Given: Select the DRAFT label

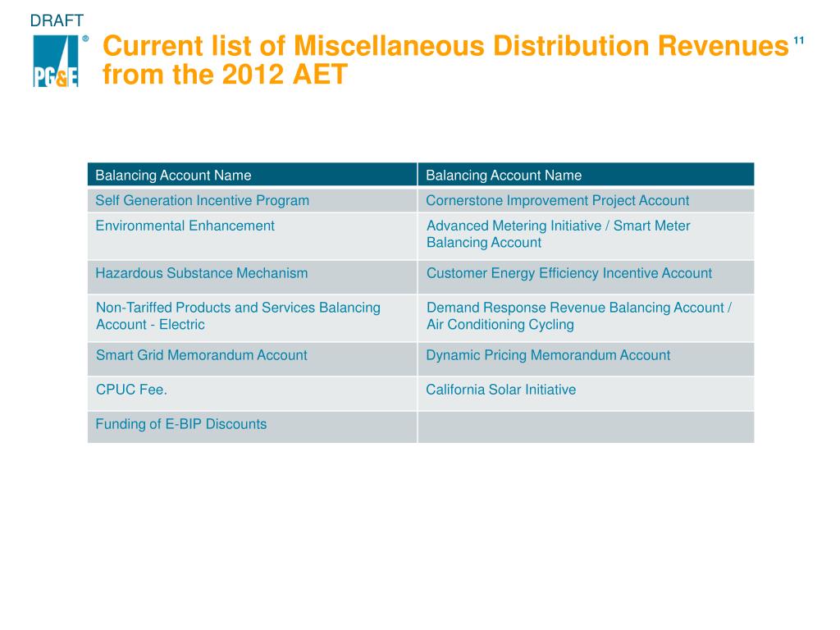Looking at the screenshot, I should point(57,21).
